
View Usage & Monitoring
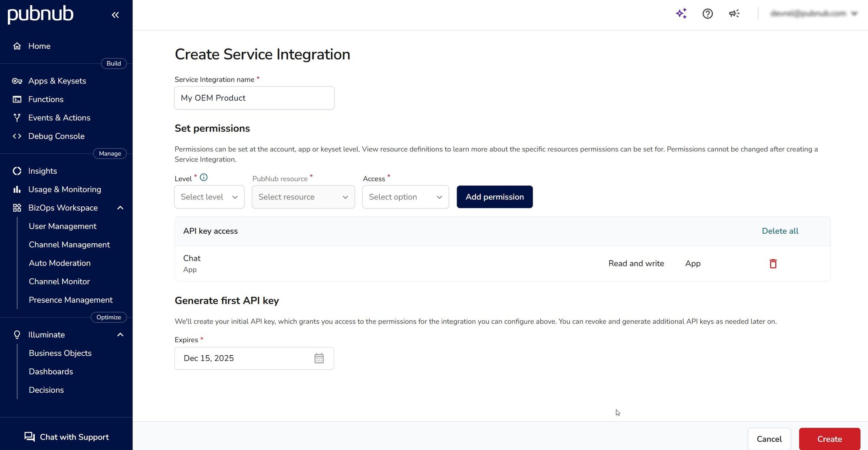click(x=64, y=189)
